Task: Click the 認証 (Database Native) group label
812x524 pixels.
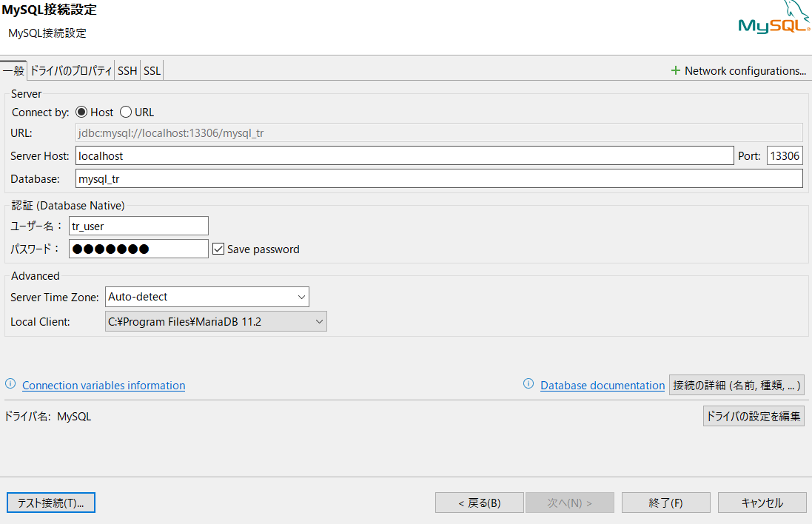Action: click(x=68, y=206)
